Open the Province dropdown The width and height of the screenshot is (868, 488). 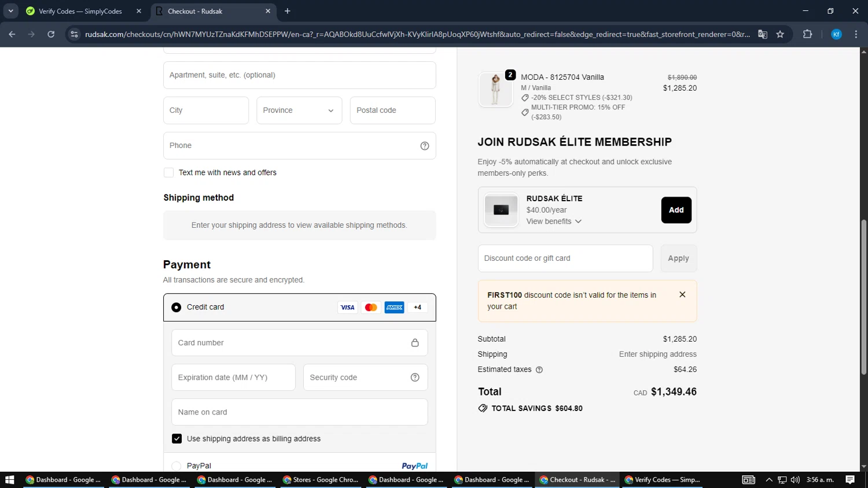299,110
